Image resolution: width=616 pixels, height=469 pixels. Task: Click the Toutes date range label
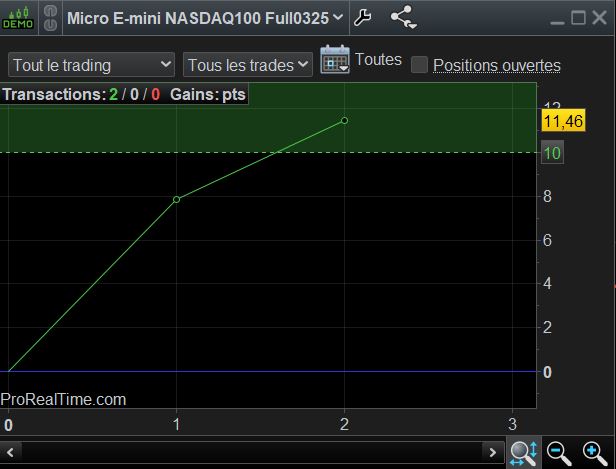(378, 60)
